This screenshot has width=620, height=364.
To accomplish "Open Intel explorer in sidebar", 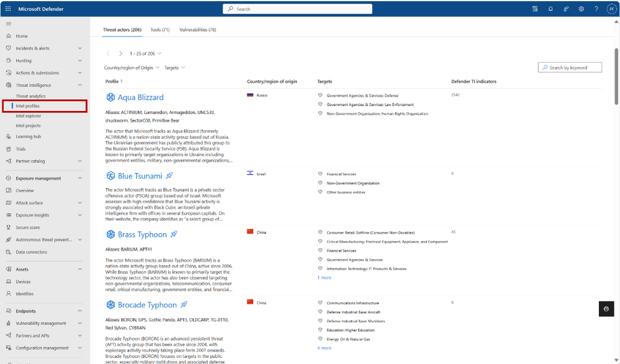I will (29, 116).
